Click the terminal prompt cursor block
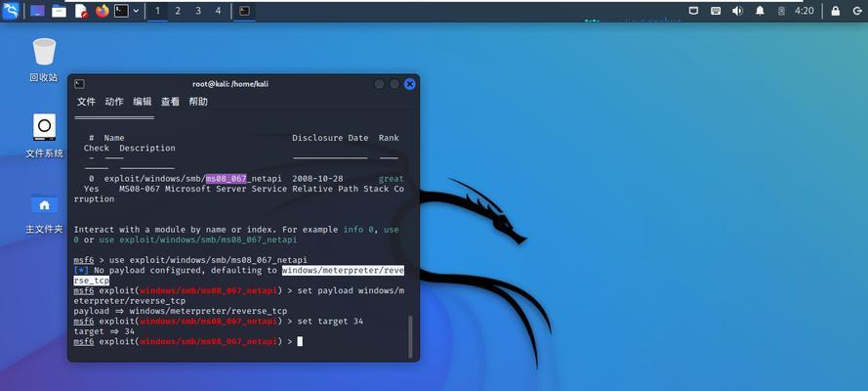Image resolution: width=868 pixels, height=391 pixels. [x=300, y=342]
